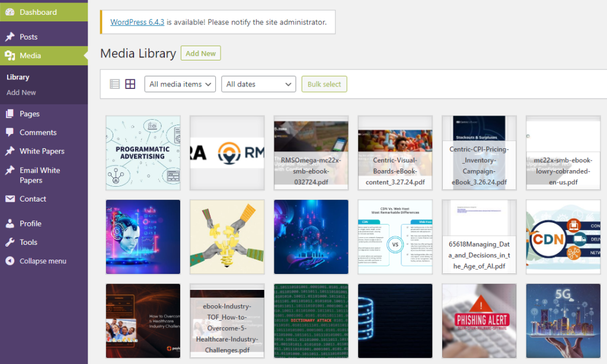Click the Contact envelope icon
This screenshot has width=607, height=364.
[x=10, y=199]
